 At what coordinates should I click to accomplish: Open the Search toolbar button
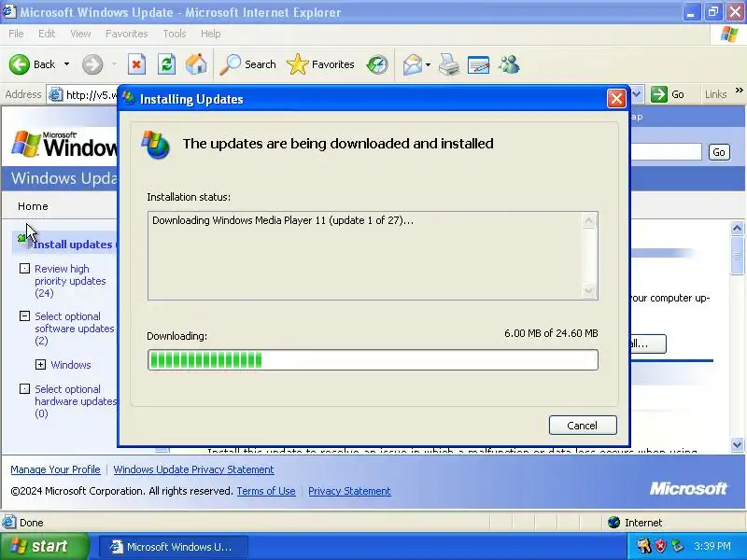click(x=248, y=64)
